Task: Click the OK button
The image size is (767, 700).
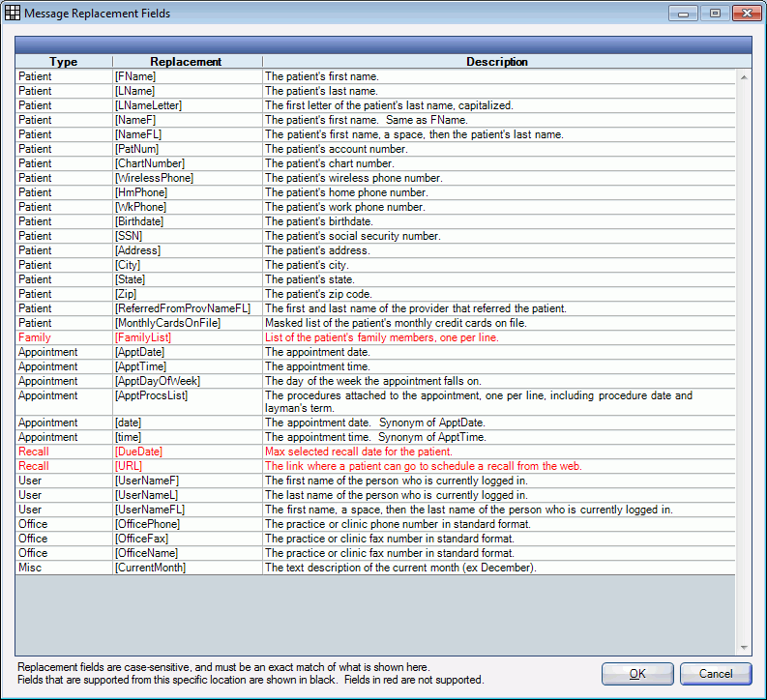Action: point(637,674)
